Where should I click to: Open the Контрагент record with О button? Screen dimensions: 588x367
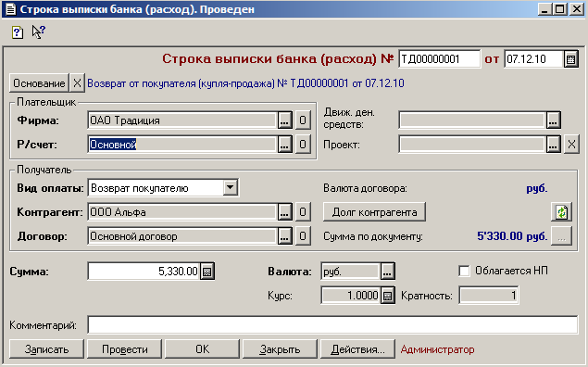coord(303,212)
